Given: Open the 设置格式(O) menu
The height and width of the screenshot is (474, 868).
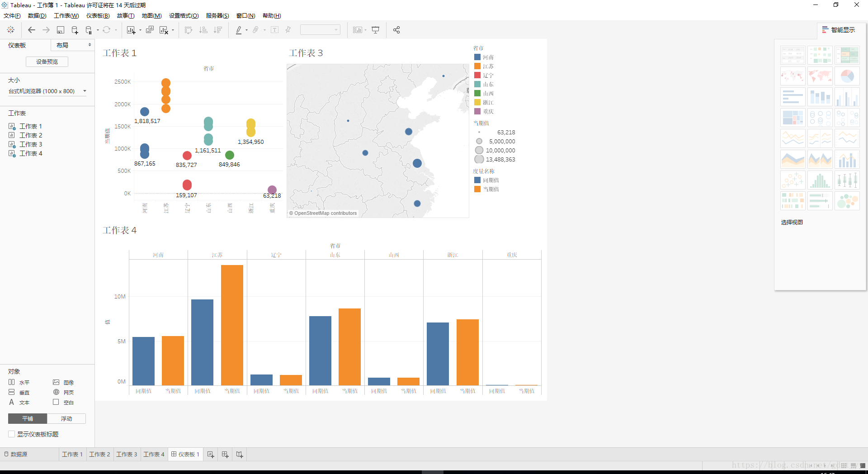Looking at the screenshot, I should click(184, 16).
